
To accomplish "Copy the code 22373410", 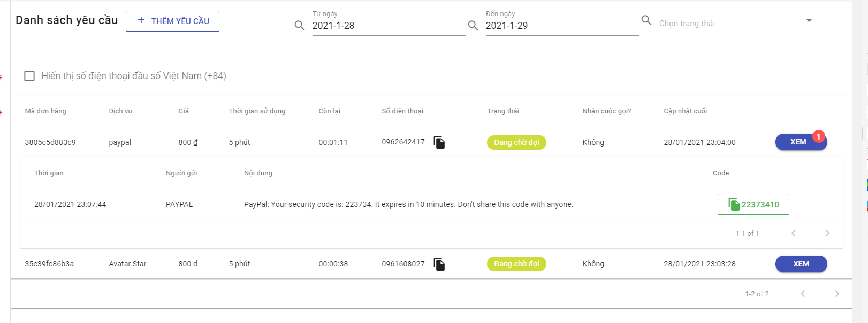I will (753, 204).
